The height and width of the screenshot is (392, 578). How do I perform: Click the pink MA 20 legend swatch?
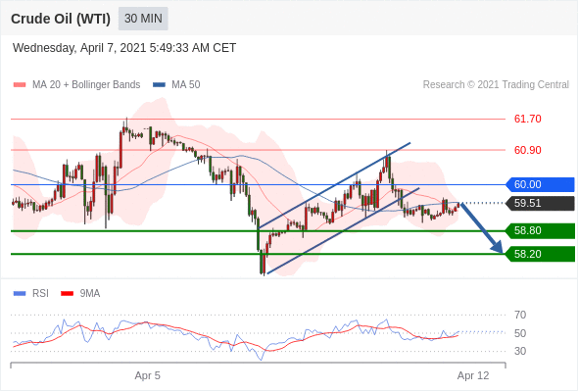(x=20, y=85)
